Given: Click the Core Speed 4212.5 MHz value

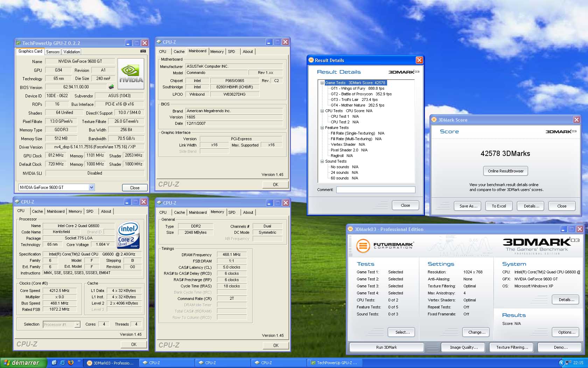Looking at the screenshot, I should (x=59, y=291).
